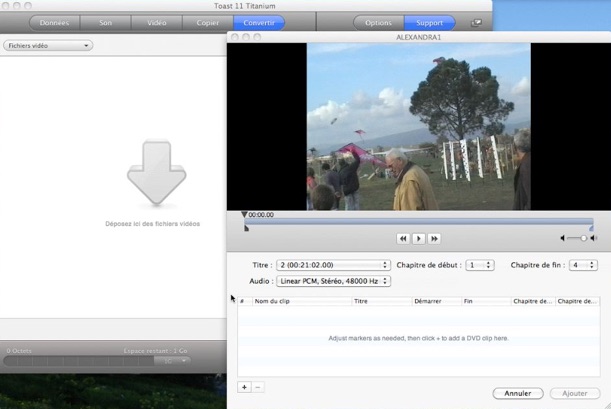
Task: Click the Ajouter button
Action: click(575, 393)
